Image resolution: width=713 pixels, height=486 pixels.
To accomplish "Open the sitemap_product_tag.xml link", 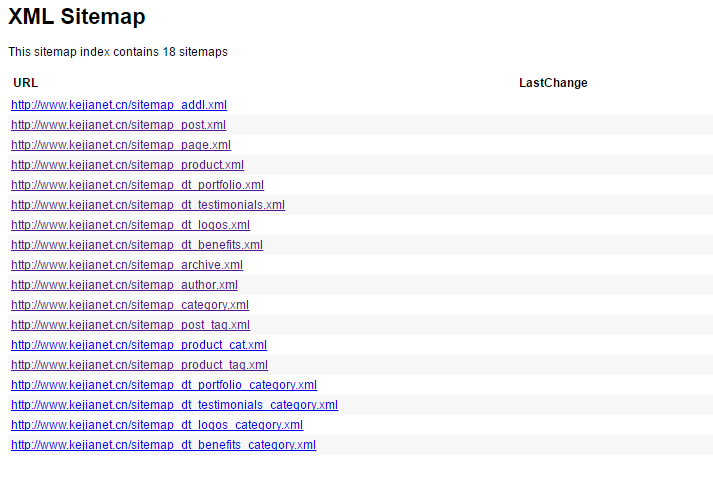I will click(139, 365).
